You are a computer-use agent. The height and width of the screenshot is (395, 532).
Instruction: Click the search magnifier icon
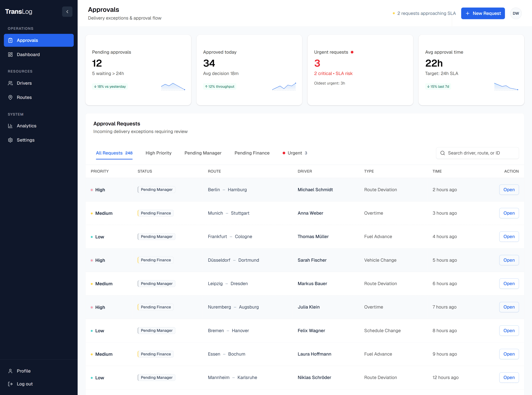[443, 153]
